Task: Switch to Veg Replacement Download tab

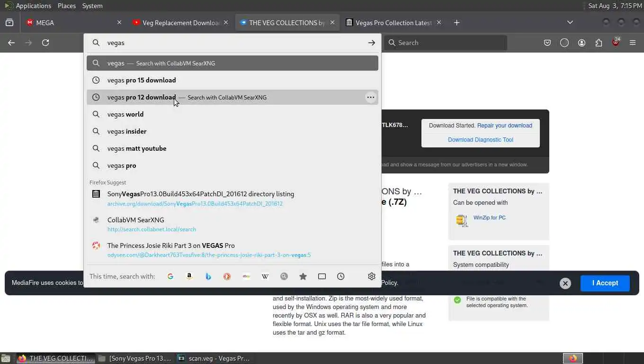Action: [x=181, y=22]
